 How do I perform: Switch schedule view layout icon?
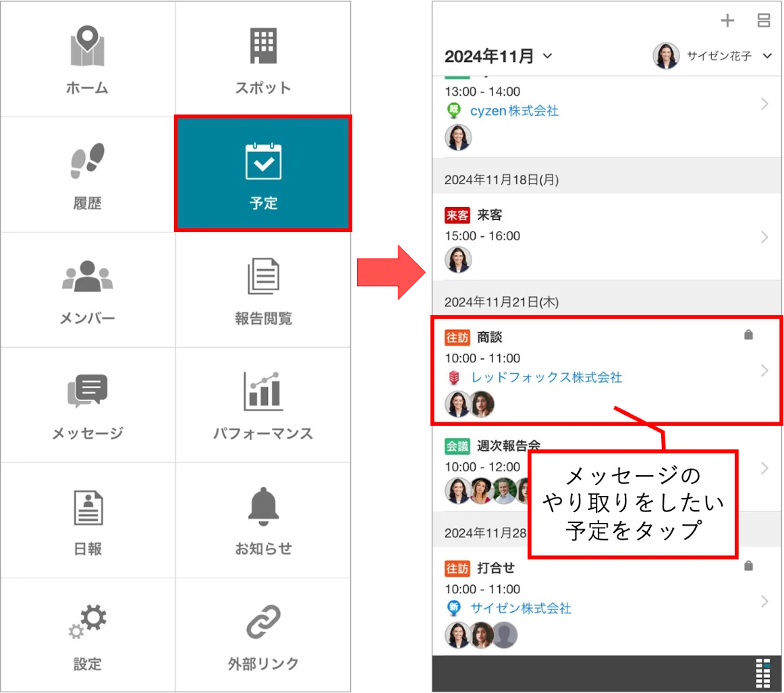click(x=764, y=20)
